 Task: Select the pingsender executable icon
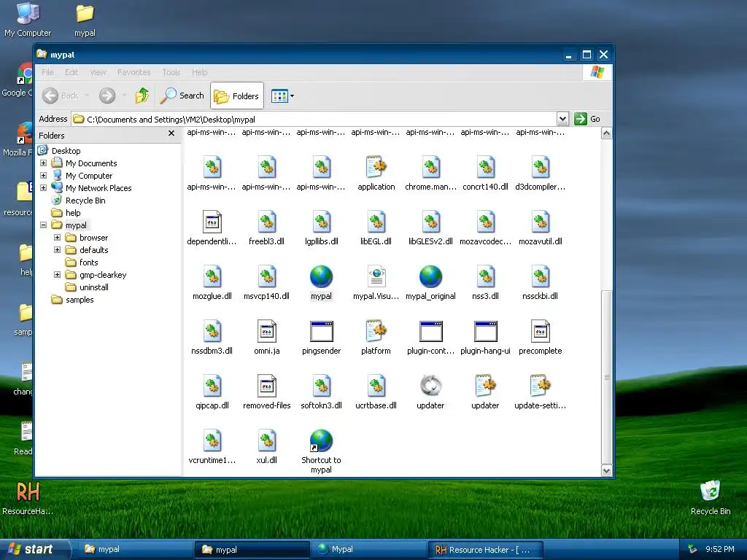[321, 332]
